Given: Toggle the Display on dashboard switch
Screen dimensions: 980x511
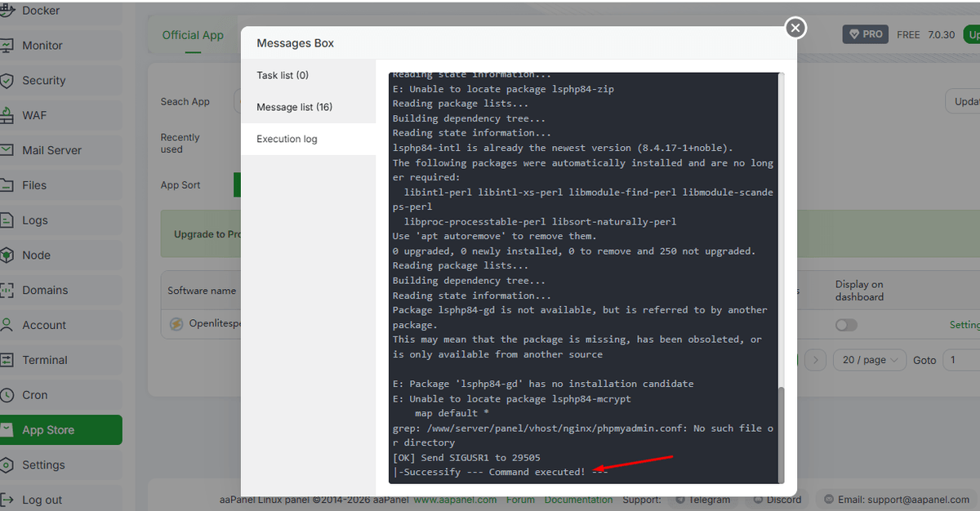Looking at the screenshot, I should click(x=846, y=325).
